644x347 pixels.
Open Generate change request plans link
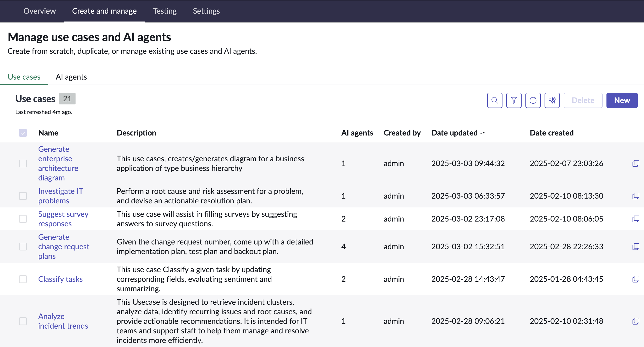tap(64, 246)
